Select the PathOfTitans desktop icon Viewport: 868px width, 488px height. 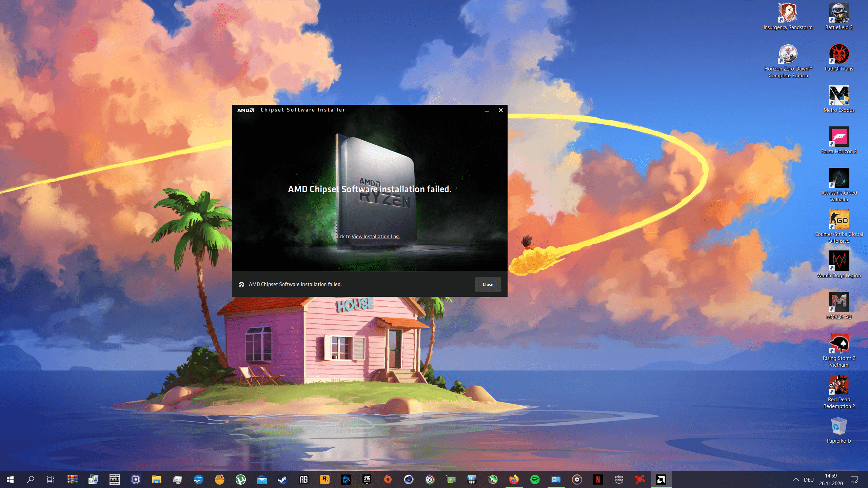pos(839,58)
